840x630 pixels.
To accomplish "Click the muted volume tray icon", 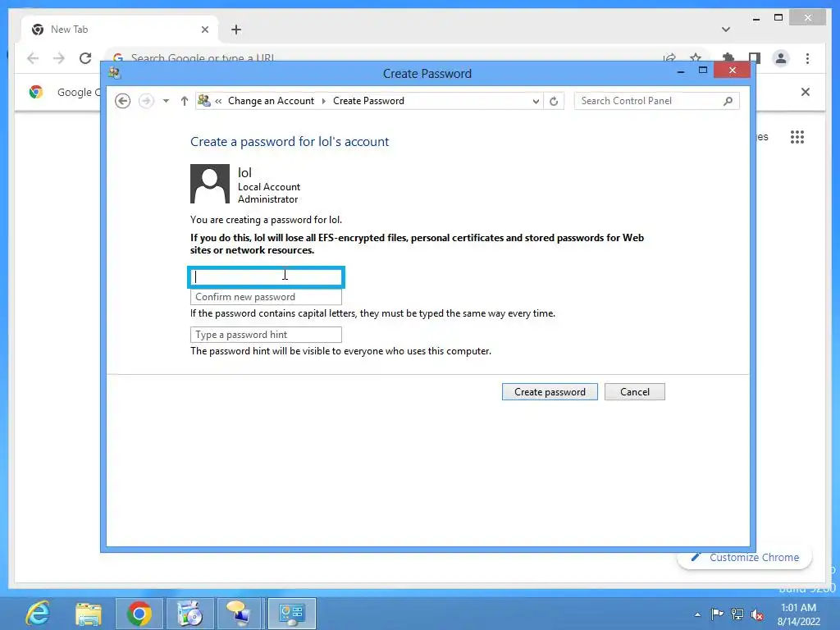I will point(757,614).
